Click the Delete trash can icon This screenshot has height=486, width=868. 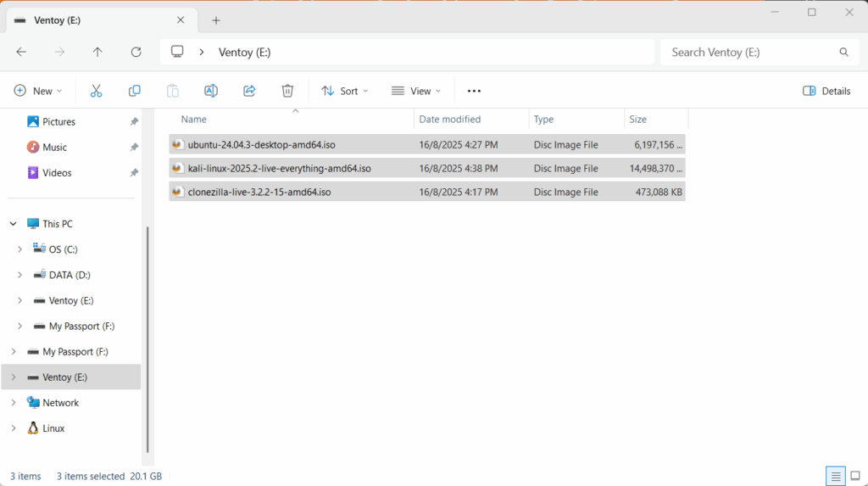[287, 91]
